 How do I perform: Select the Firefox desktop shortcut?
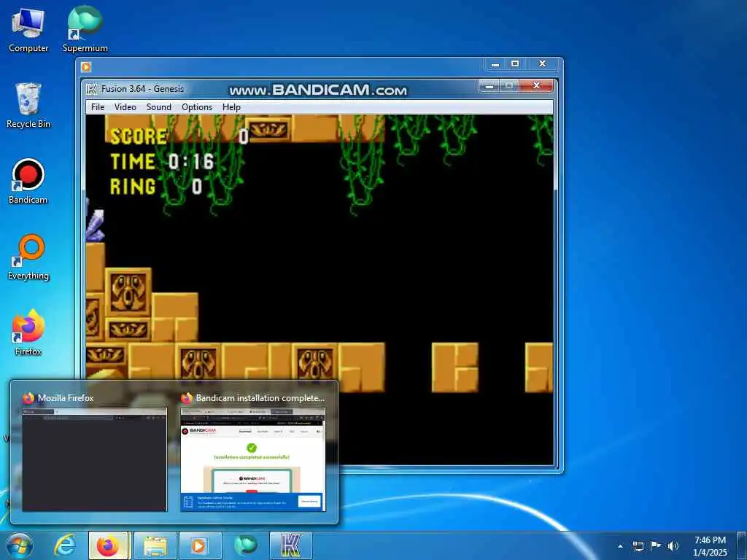click(x=28, y=332)
